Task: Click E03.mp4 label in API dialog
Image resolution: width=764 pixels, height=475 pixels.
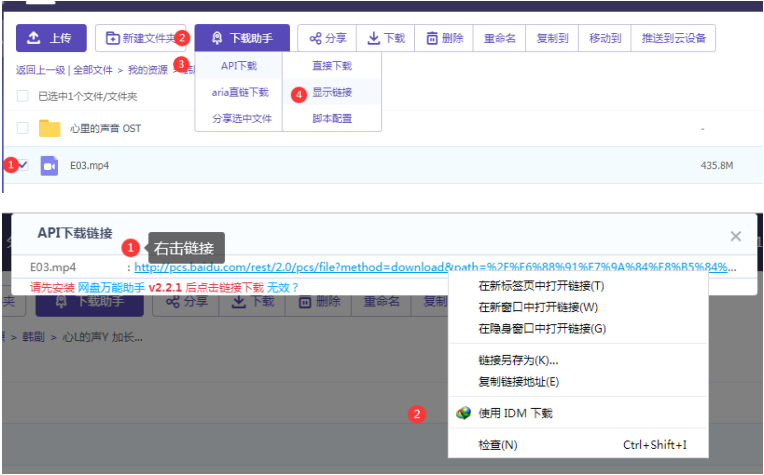Action: pyautogui.click(x=53, y=267)
